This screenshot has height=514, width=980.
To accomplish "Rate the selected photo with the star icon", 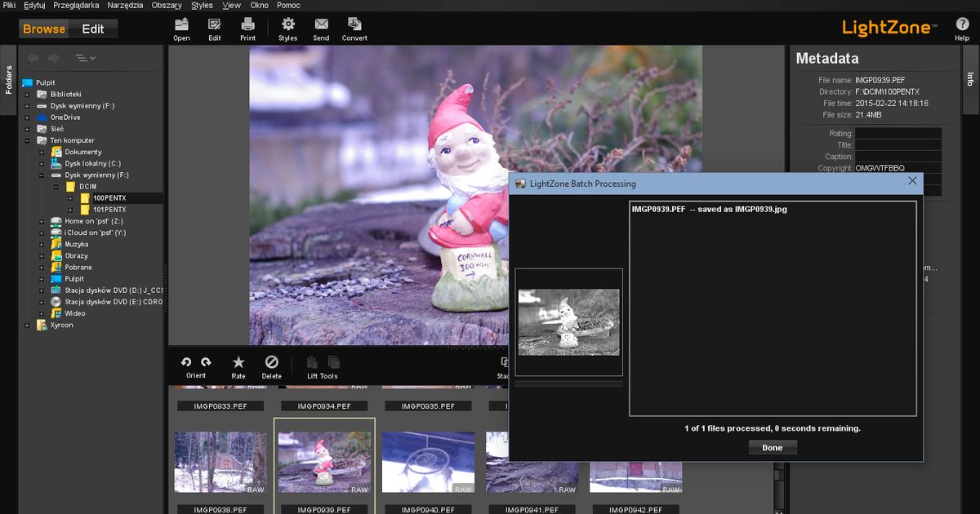I will [238, 363].
